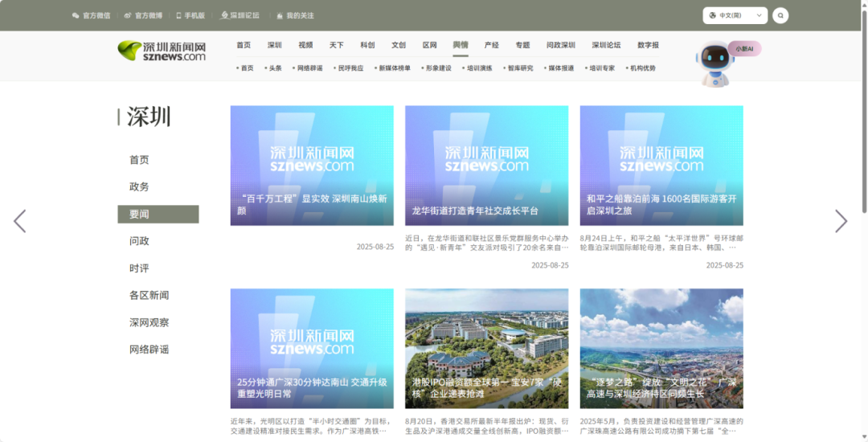Click the 龙华街道打造青年社交成长平台 headline
The width and height of the screenshot is (868, 442).
pyautogui.click(x=475, y=211)
